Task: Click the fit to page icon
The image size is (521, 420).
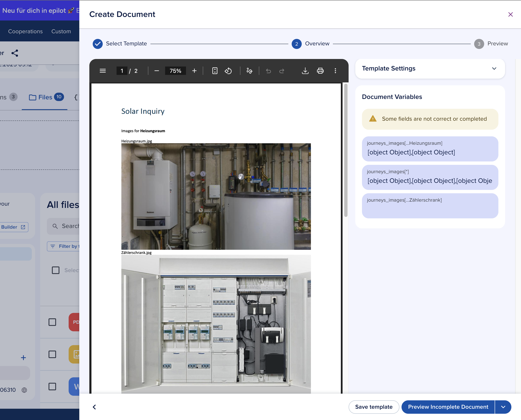Action: [215, 71]
